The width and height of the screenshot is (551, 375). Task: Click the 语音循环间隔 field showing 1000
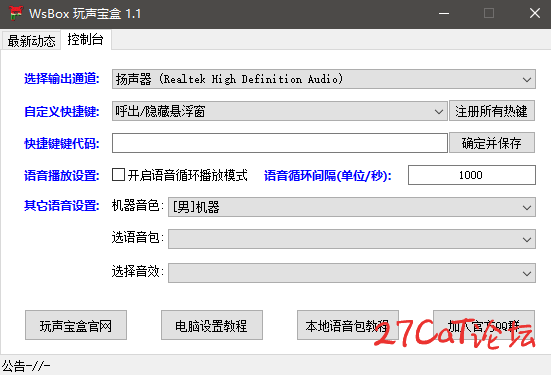(472, 175)
